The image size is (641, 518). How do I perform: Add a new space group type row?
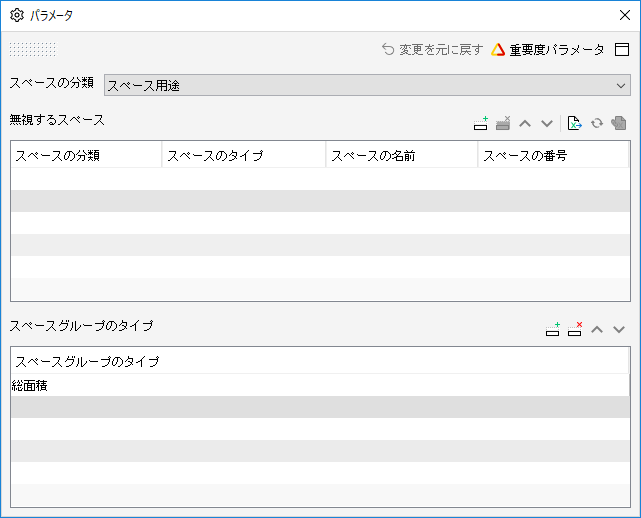[x=553, y=329]
